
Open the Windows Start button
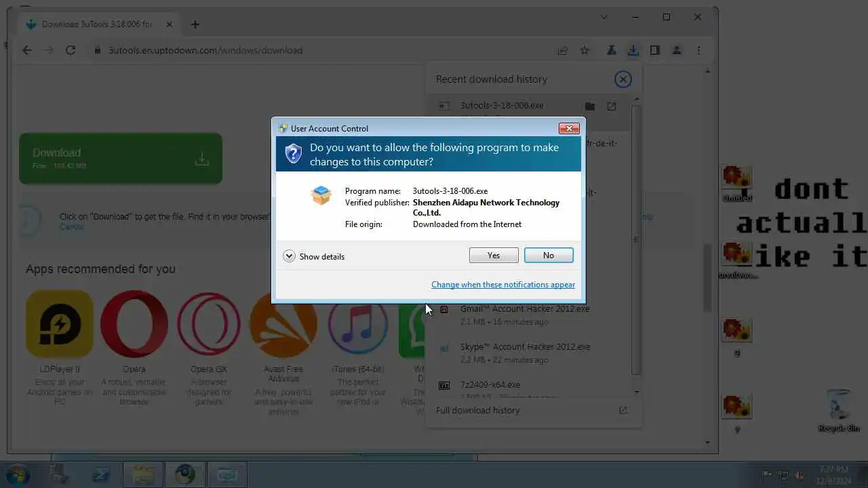18,474
